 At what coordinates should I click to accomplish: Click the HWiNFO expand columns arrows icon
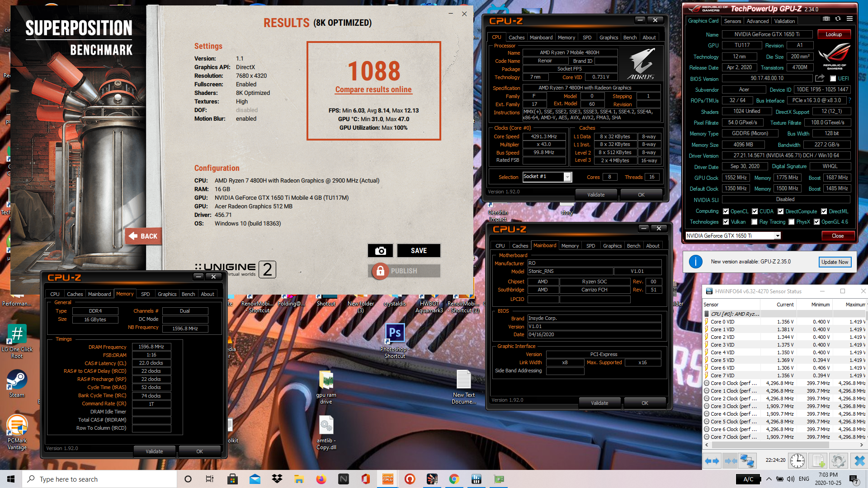point(712,461)
